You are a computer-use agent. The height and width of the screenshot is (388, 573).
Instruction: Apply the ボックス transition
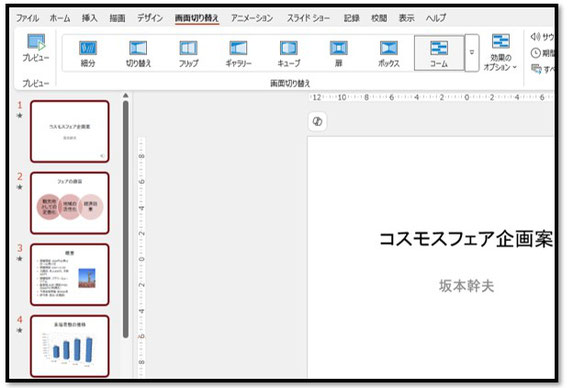(389, 53)
